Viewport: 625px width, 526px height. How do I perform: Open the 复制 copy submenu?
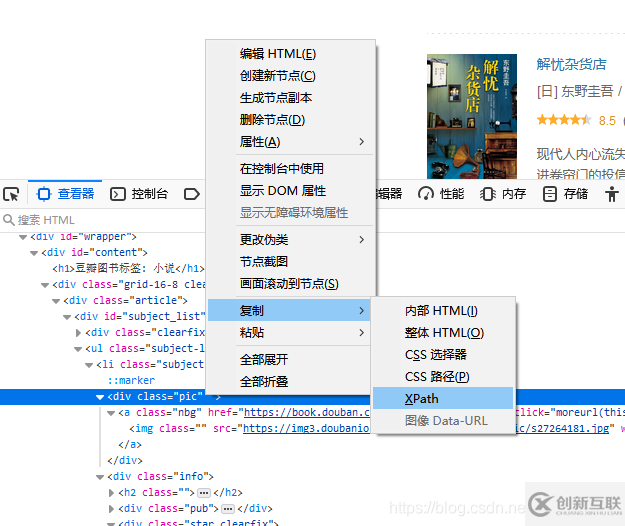click(x=291, y=310)
